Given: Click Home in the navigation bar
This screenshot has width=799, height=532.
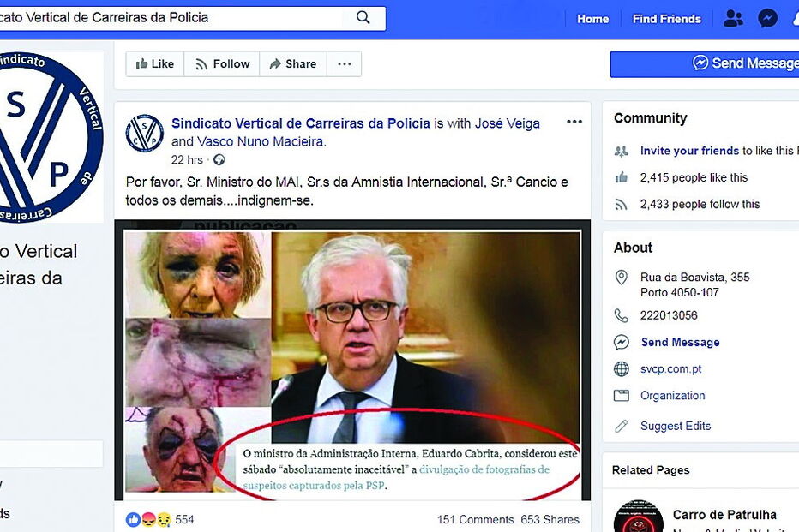Looking at the screenshot, I should (x=592, y=18).
